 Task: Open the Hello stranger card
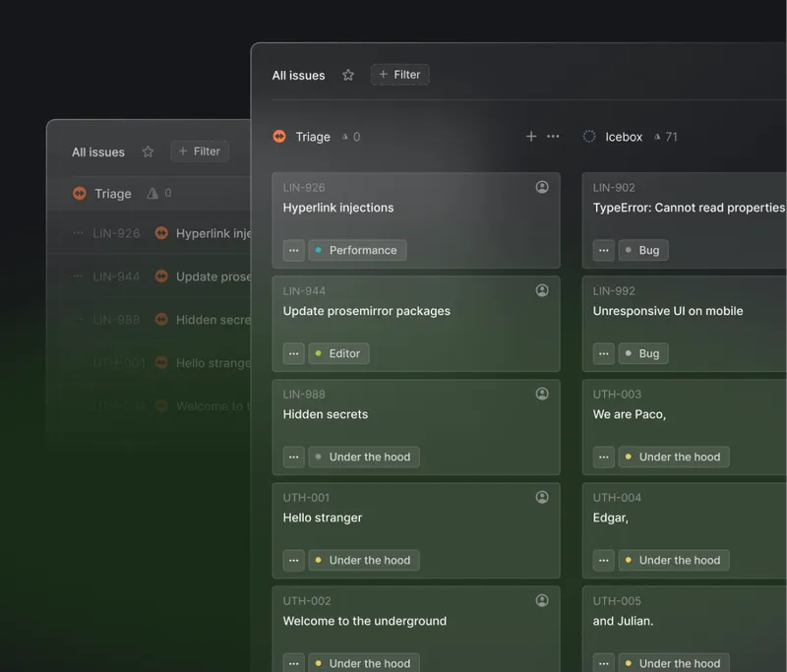click(416, 530)
